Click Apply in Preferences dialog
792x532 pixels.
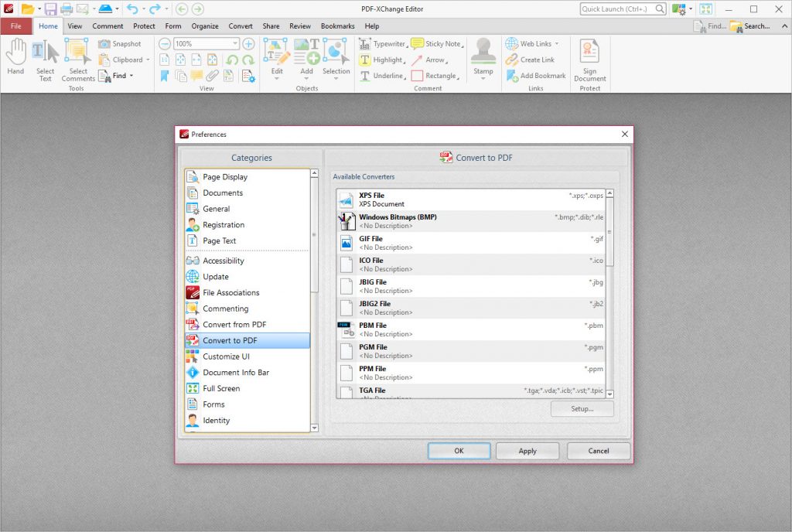click(527, 451)
